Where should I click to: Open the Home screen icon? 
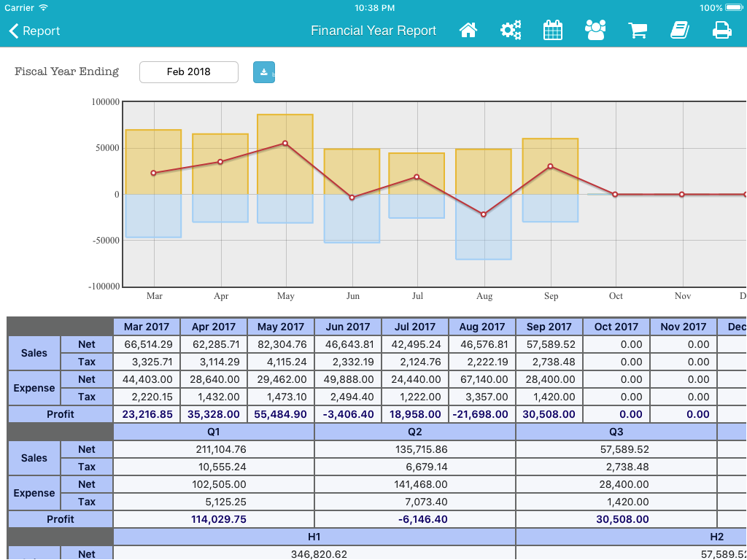tap(468, 31)
